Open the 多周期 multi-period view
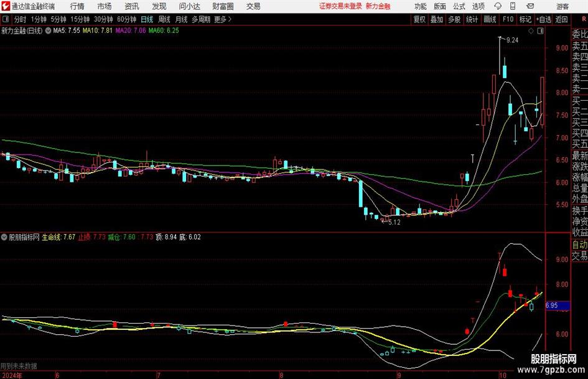 [x=201, y=19]
